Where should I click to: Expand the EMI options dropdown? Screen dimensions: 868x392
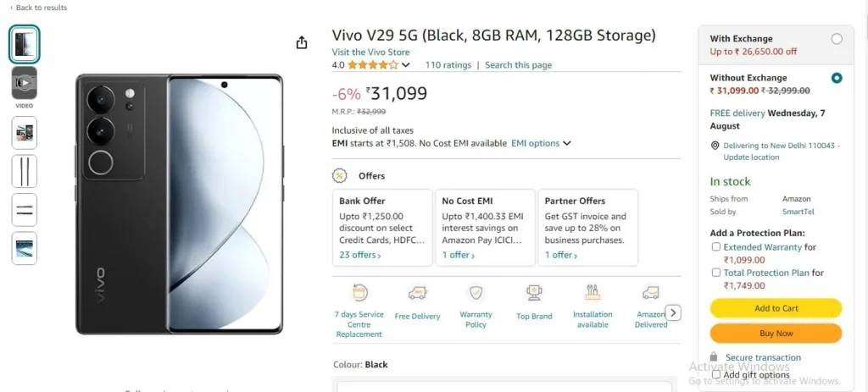tap(541, 143)
